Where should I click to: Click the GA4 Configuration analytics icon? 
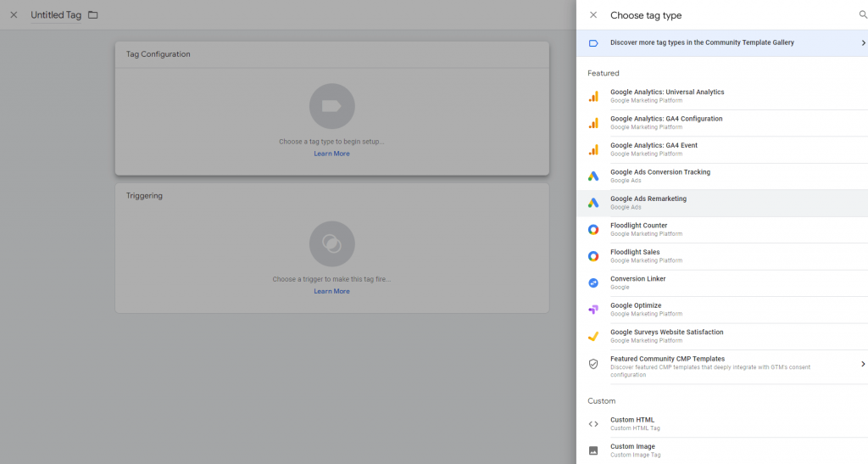593,123
